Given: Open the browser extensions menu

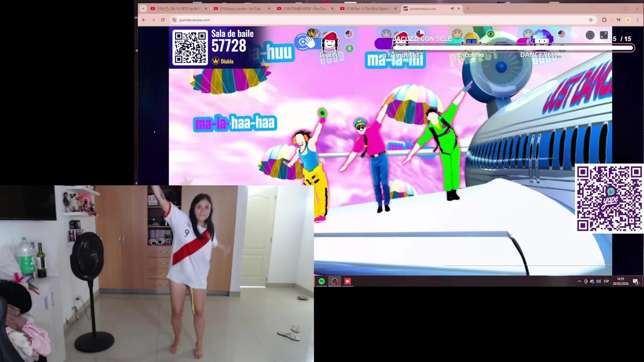Looking at the screenshot, I should (604, 20).
